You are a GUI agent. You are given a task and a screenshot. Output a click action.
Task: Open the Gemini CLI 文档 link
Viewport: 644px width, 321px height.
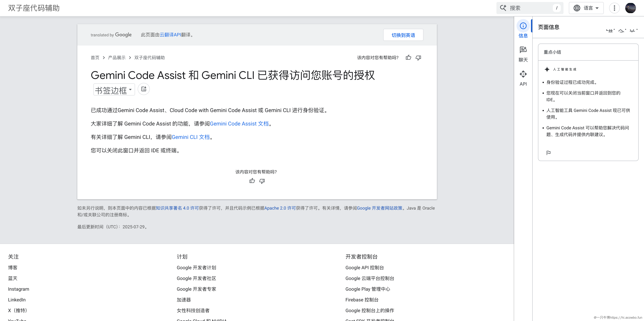(x=191, y=137)
